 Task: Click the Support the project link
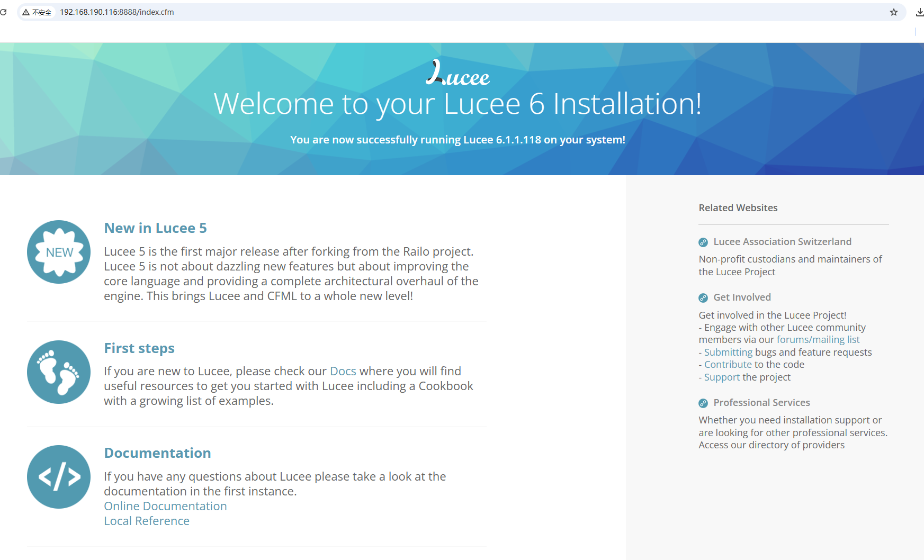pos(722,377)
